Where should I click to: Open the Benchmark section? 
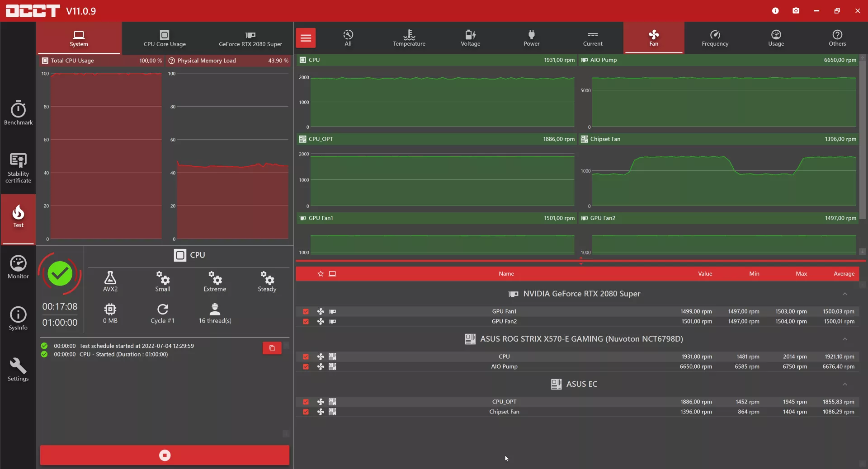[18, 113]
